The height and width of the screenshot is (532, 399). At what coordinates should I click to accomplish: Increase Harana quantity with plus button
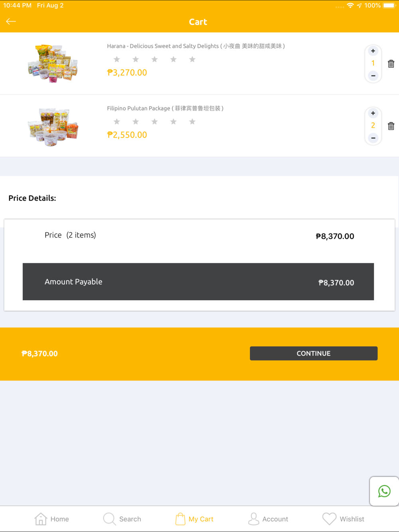click(x=373, y=51)
